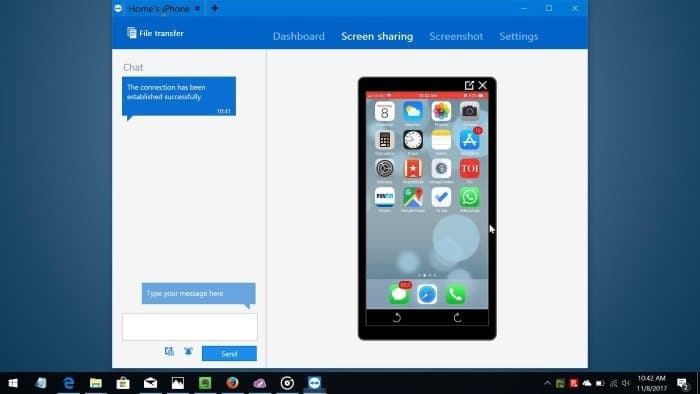Open the Windows Start menu

(13, 383)
